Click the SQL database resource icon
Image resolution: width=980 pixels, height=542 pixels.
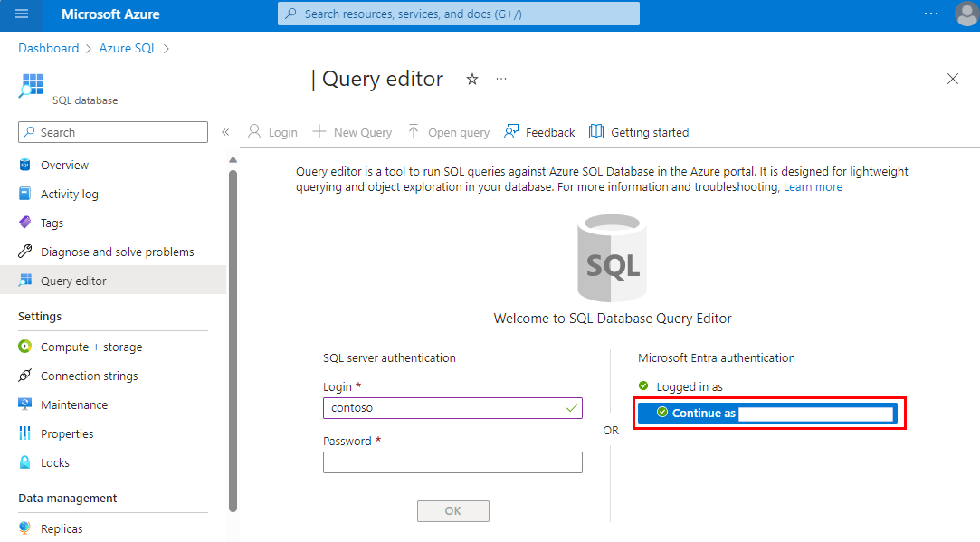coord(32,86)
